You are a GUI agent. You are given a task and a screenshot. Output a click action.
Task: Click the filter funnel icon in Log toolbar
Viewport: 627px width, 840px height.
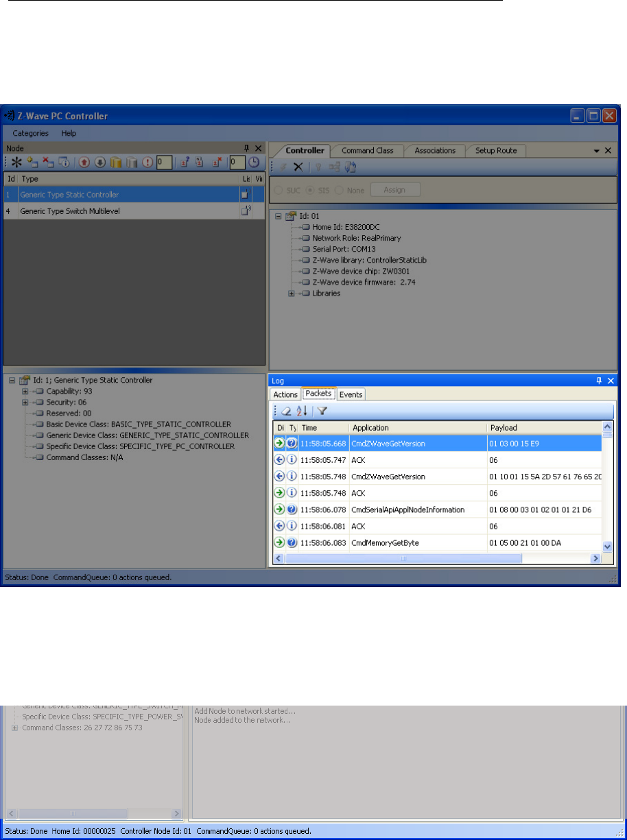[322, 411]
